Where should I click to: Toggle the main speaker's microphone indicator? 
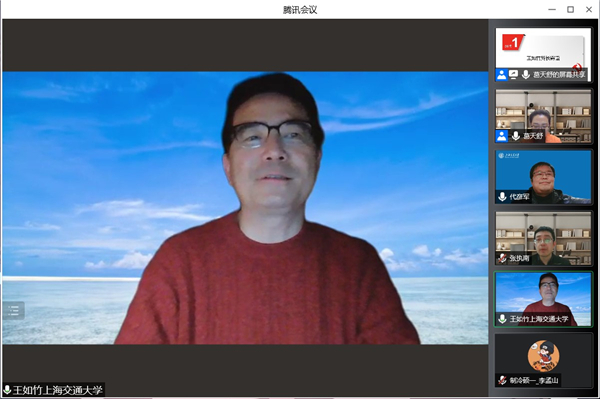(x=7, y=390)
